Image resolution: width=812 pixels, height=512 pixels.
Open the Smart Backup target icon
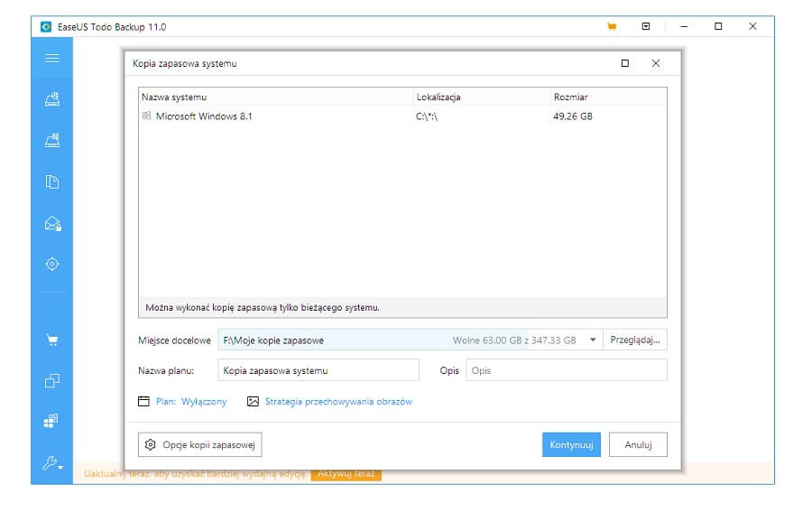(x=51, y=264)
